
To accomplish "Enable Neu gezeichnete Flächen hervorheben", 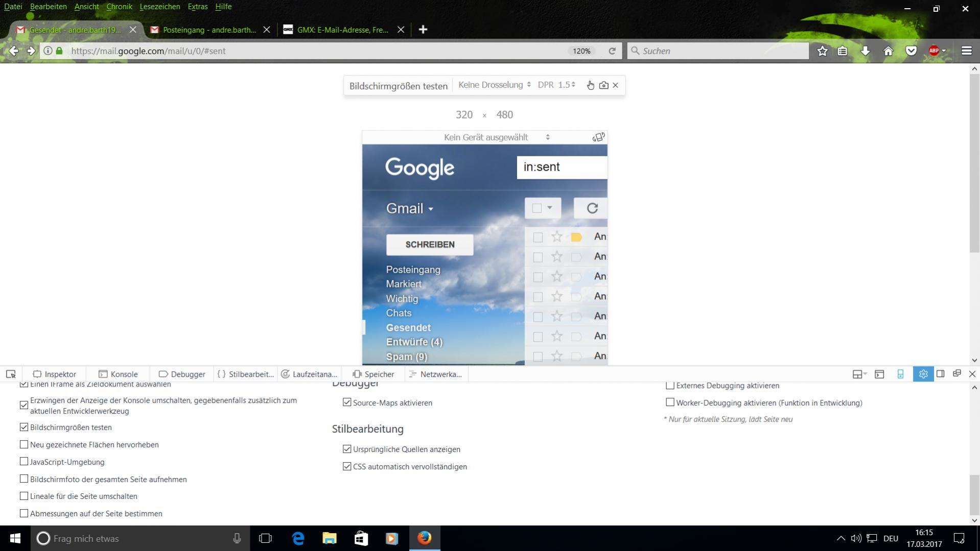I will 24,444.
